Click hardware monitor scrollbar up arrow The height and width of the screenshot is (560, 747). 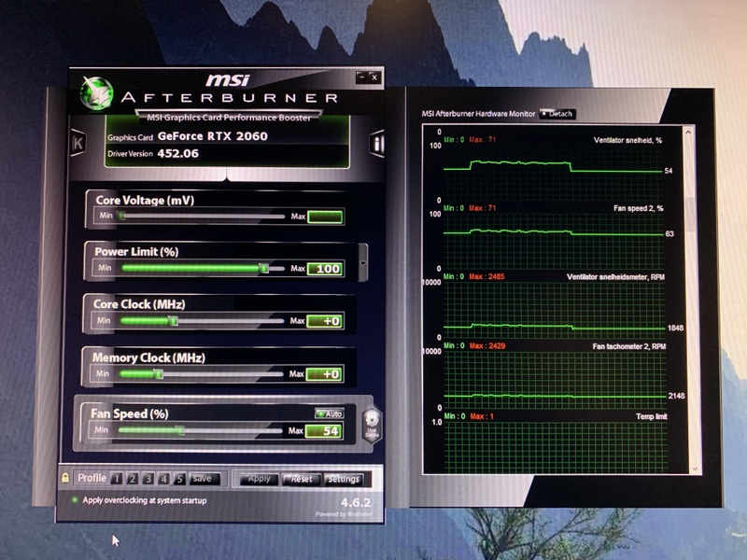(688, 132)
